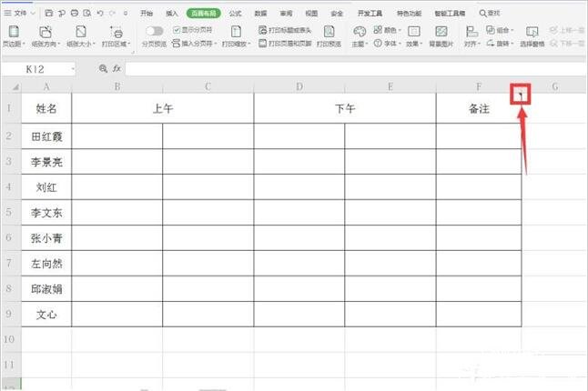This screenshot has height=391, width=588.
Task: Click the 旋转 rotate icon
Action: [491, 44]
